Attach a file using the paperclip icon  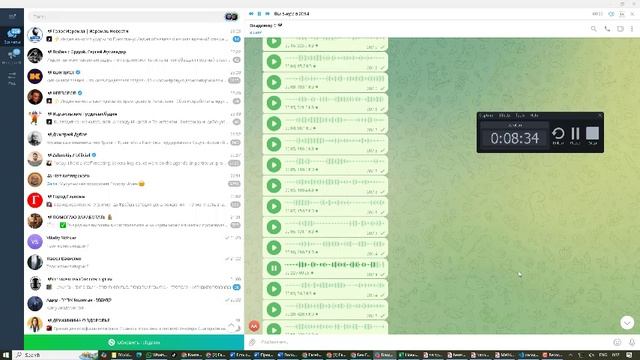[252, 342]
